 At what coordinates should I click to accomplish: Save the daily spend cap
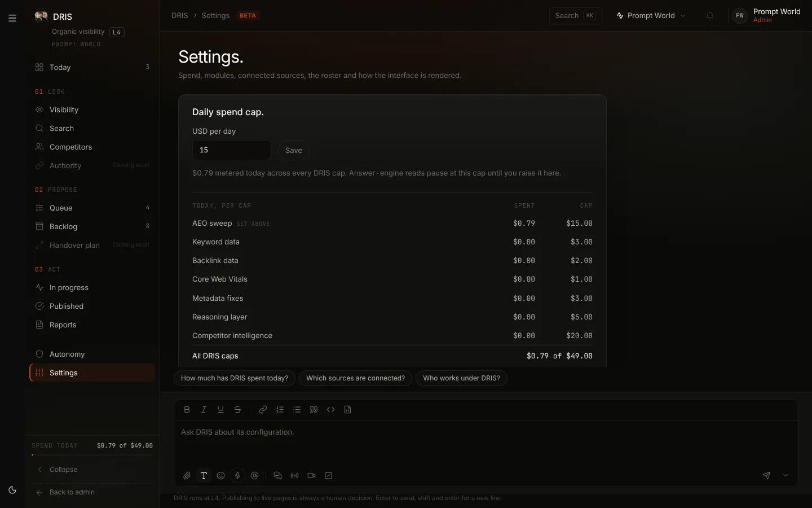click(x=294, y=150)
